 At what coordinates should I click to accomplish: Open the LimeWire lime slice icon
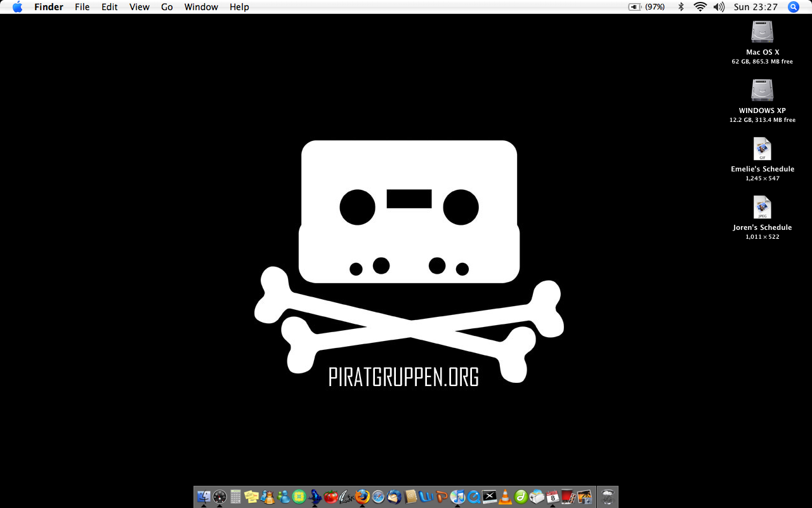pyautogui.click(x=299, y=497)
